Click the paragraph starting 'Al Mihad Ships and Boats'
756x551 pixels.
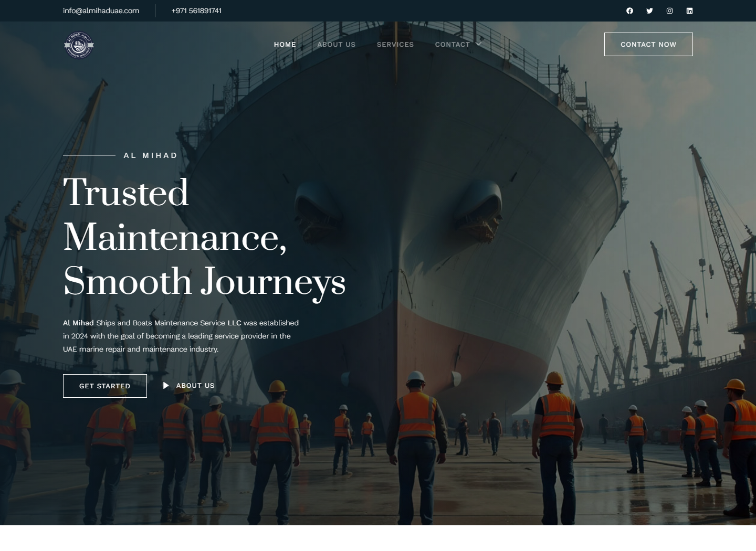tap(181, 336)
